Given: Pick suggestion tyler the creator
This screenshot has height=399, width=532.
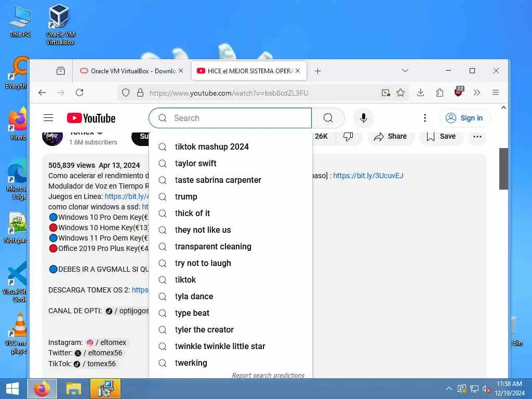Looking at the screenshot, I should tap(231, 329).
